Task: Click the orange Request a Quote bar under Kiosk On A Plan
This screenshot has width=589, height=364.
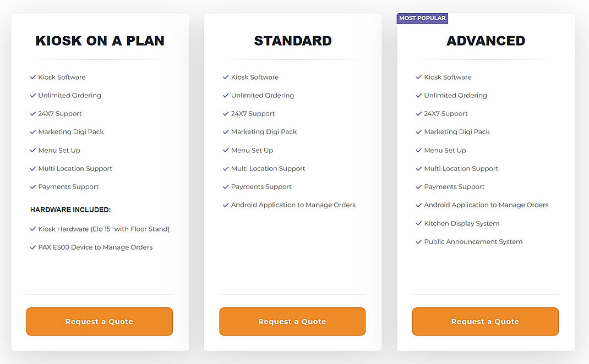Action: point(99,321)
